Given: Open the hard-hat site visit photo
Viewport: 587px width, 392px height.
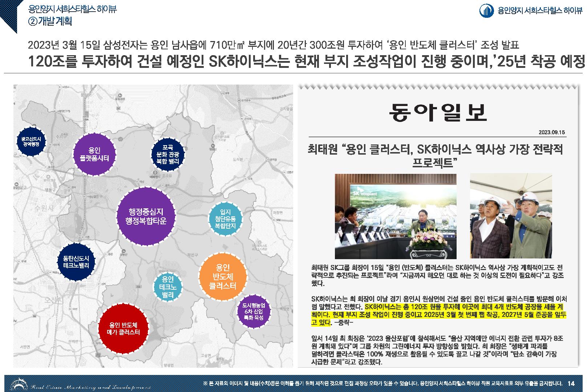Looking at the screenshot, I should 511,216.
